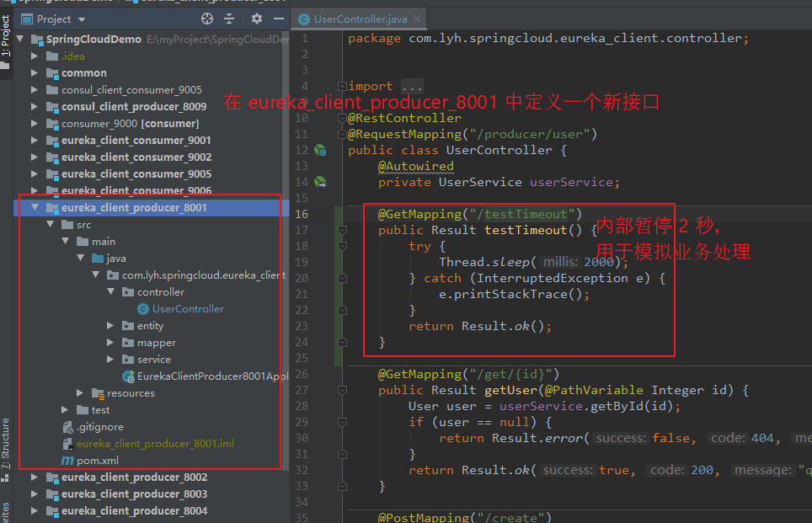Screen dimensions: 812x523
Task: Click the collapse all icon in Project panel
Action: coord(229,19)
